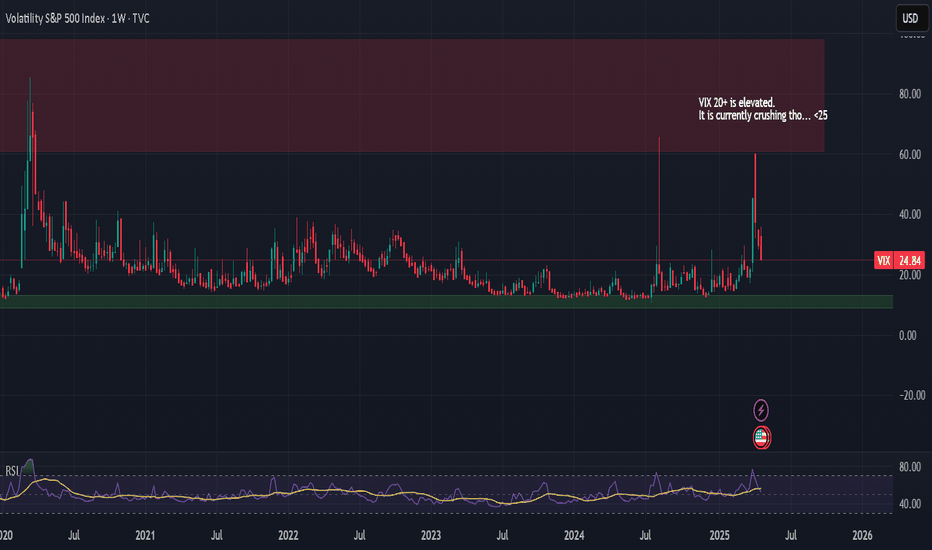
Task: Click the 20.00 price scale label
Action: point(910,275)
